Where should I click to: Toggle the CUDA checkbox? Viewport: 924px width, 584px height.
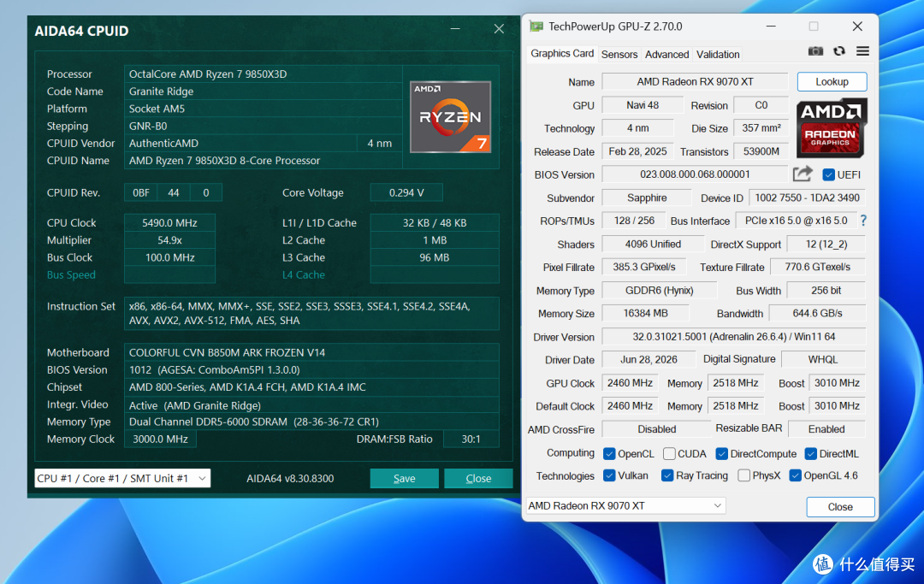(669, 454)
